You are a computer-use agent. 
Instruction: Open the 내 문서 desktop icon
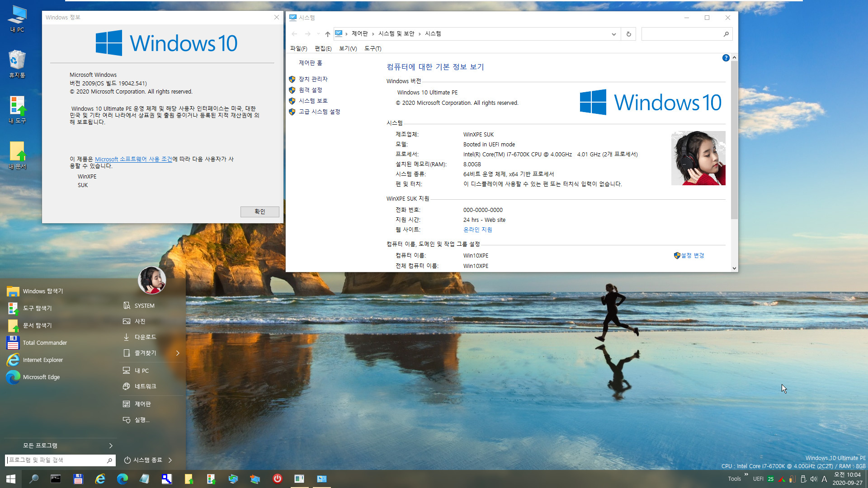pos(17,155)
